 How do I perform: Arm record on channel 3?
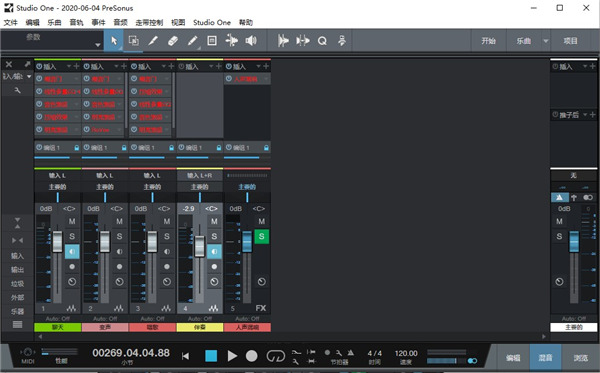[x=167, y=267]
